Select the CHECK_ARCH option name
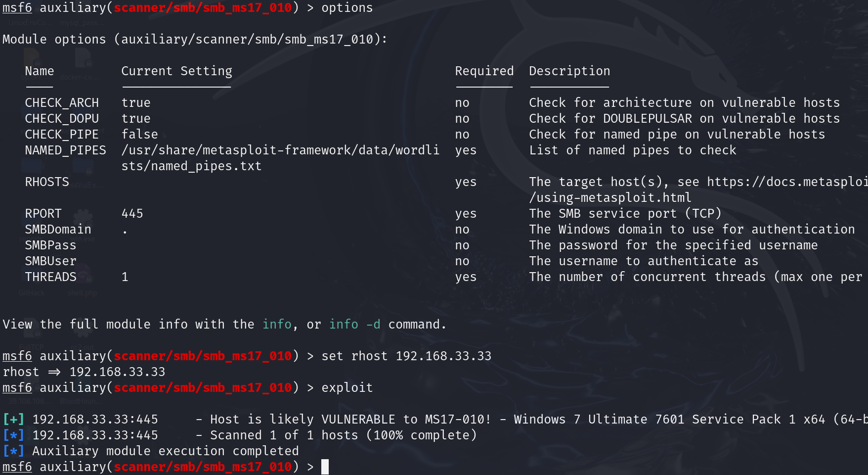 tap(62, 103)
